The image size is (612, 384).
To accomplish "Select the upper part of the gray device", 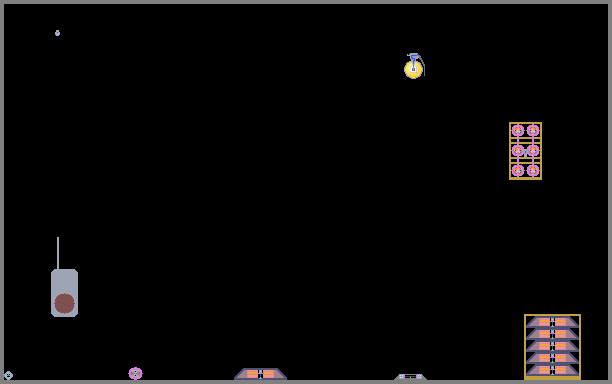I will [64, 280].
